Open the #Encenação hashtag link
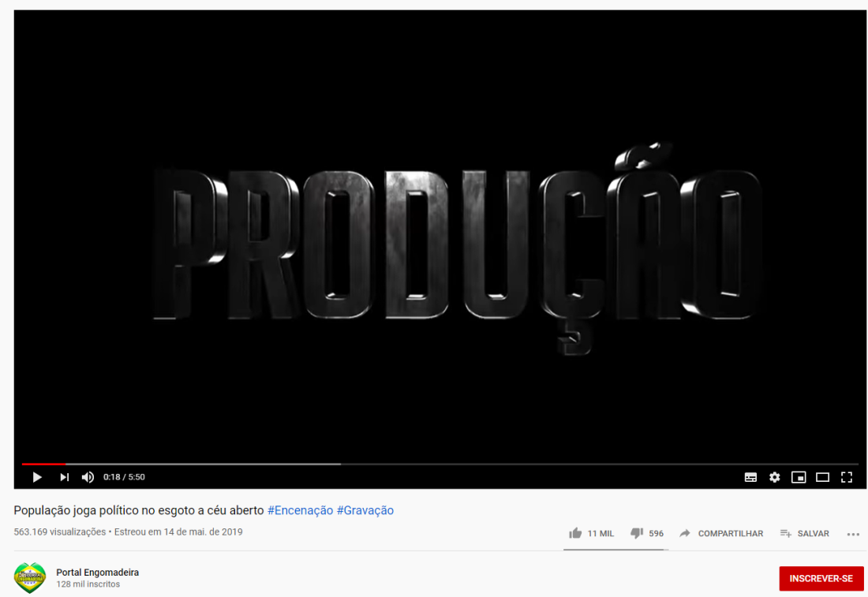Screen dimensions: 868x597 click(x=300, y=510)
